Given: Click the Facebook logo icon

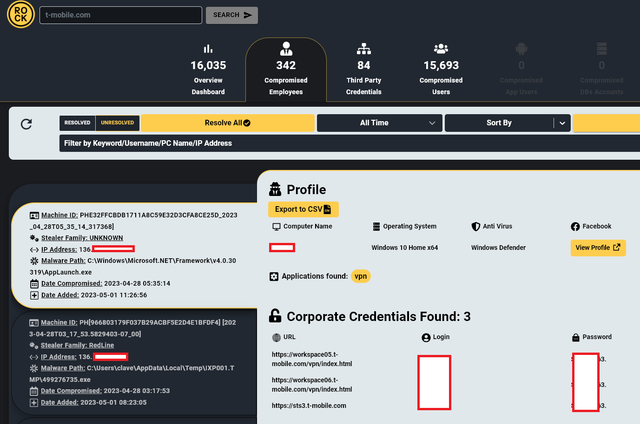Looking at the screenshot, I should pyautogui.click(x=575, y=226).
